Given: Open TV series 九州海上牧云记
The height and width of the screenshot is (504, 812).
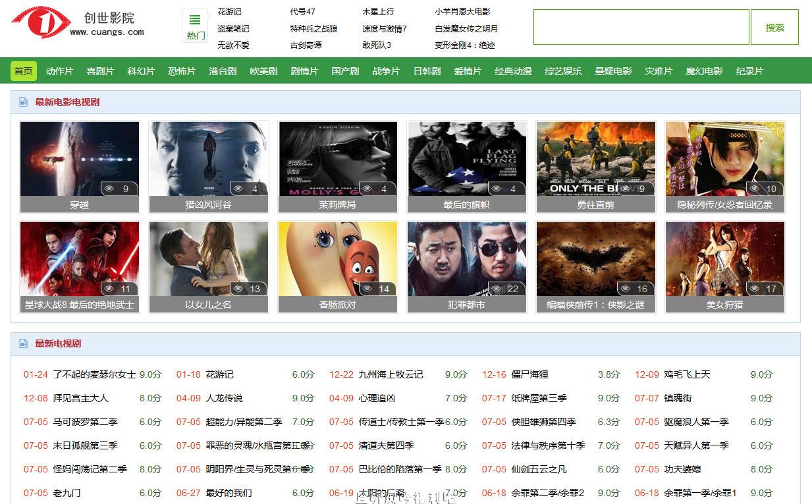Looking at the screenshot, I should tap(391, 374).
